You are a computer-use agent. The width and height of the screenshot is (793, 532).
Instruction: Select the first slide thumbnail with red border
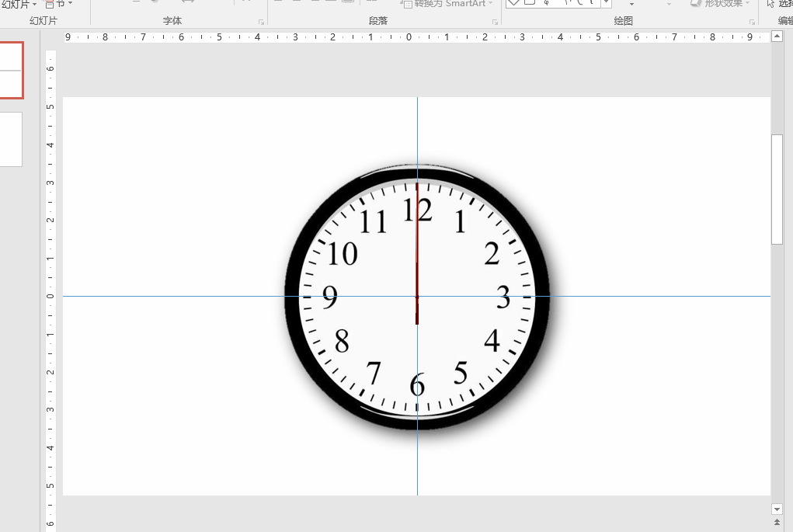click(11, 71)
